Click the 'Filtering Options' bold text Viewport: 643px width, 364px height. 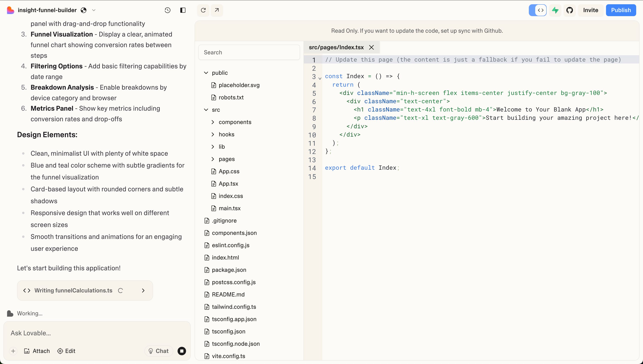(x=56, y=66)
